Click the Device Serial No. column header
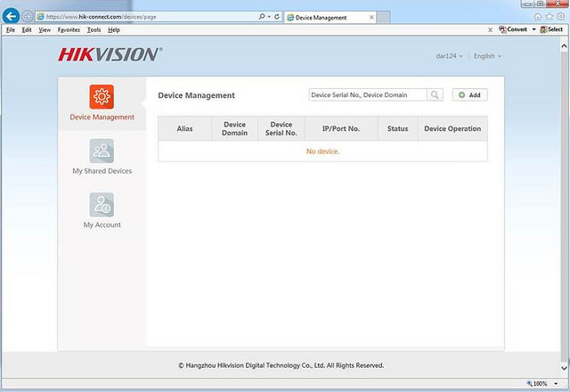 click(281, 128)
